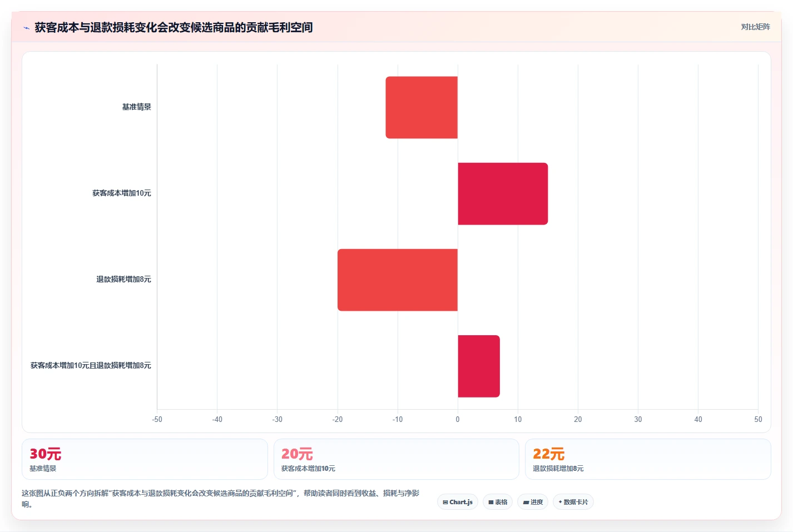Click the 0 x-axis tick label
This screenshot has height=532, width=793.
pyautogui.click(x=458, y=419)
